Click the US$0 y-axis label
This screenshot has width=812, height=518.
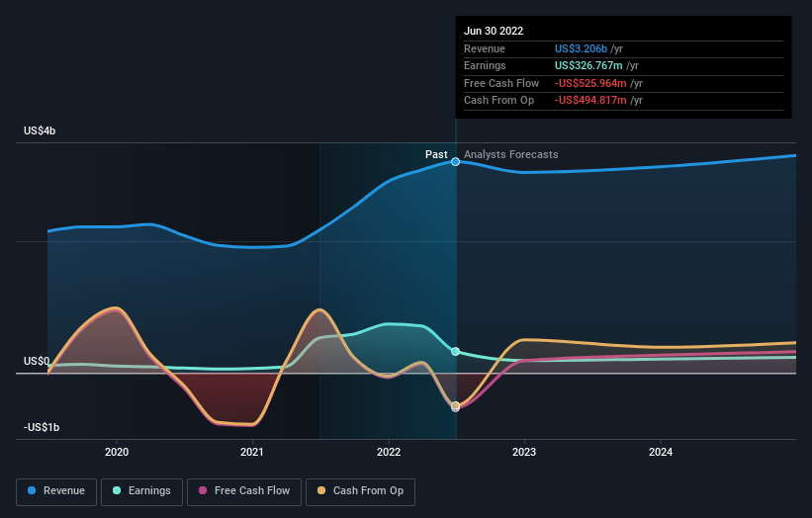coord(37,361)
